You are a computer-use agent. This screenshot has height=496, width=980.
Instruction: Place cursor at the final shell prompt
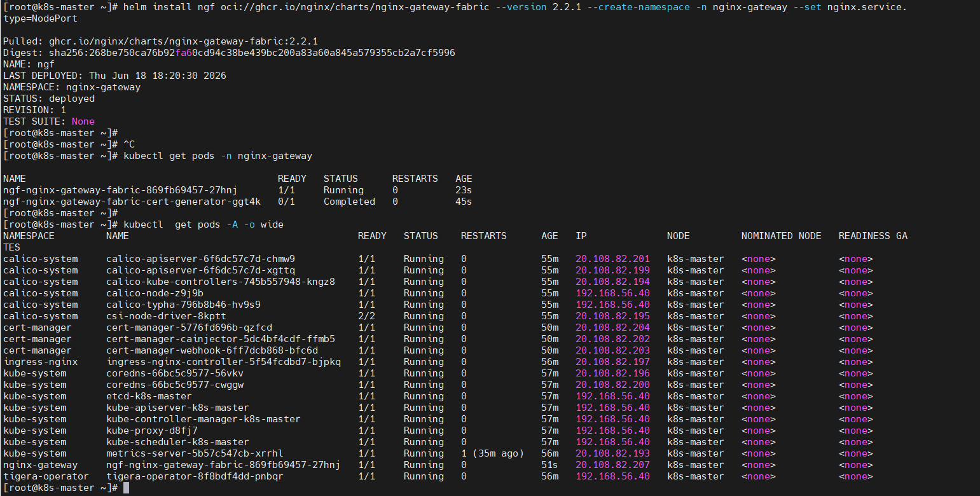(x=126, y=488)
